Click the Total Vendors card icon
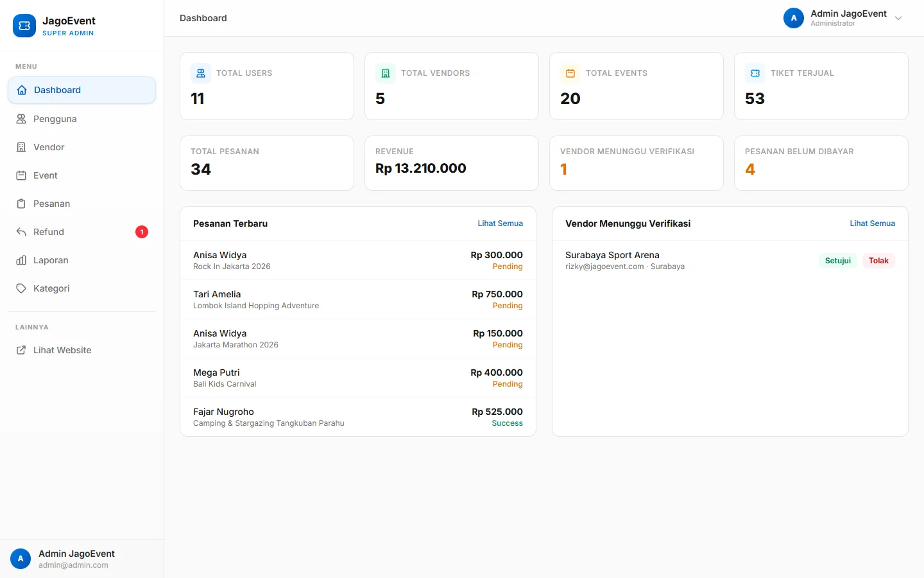Viewport: 924px width, 578px height. point(386,73)
